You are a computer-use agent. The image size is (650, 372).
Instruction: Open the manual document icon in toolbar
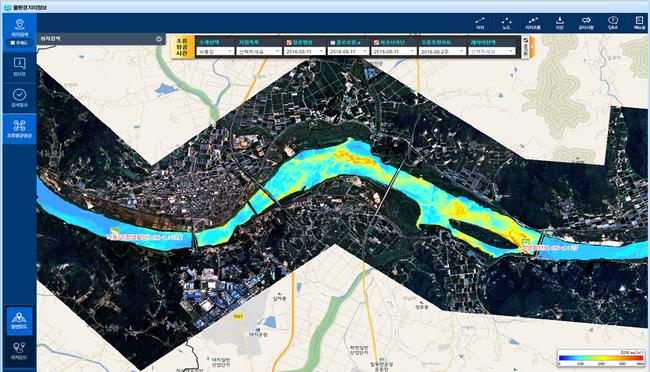pos(639,20)
